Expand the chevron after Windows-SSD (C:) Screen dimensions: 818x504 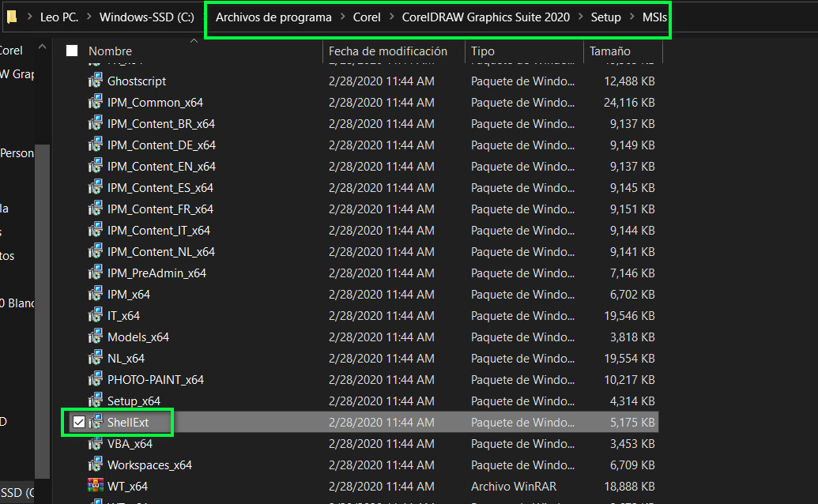coord(205,17)
